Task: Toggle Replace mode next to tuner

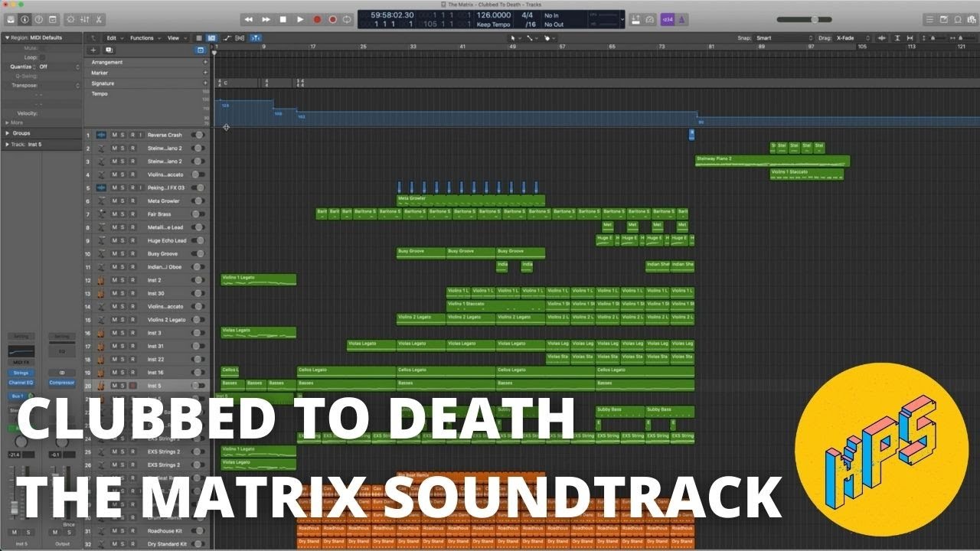Action: 635,19
